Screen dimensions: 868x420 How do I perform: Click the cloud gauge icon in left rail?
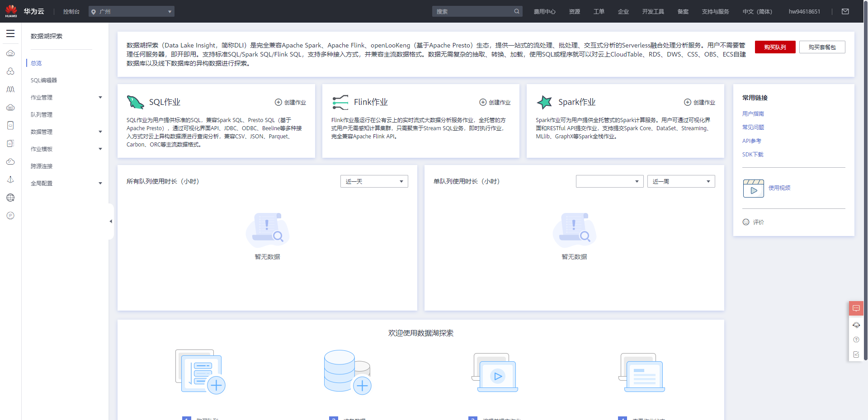click(x=10, y=161)
